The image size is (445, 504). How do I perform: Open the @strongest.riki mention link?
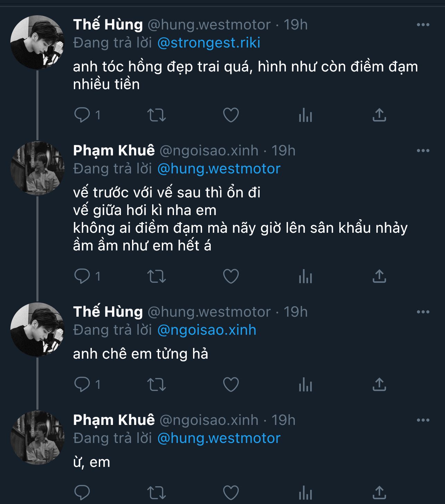tap(209, 43)
